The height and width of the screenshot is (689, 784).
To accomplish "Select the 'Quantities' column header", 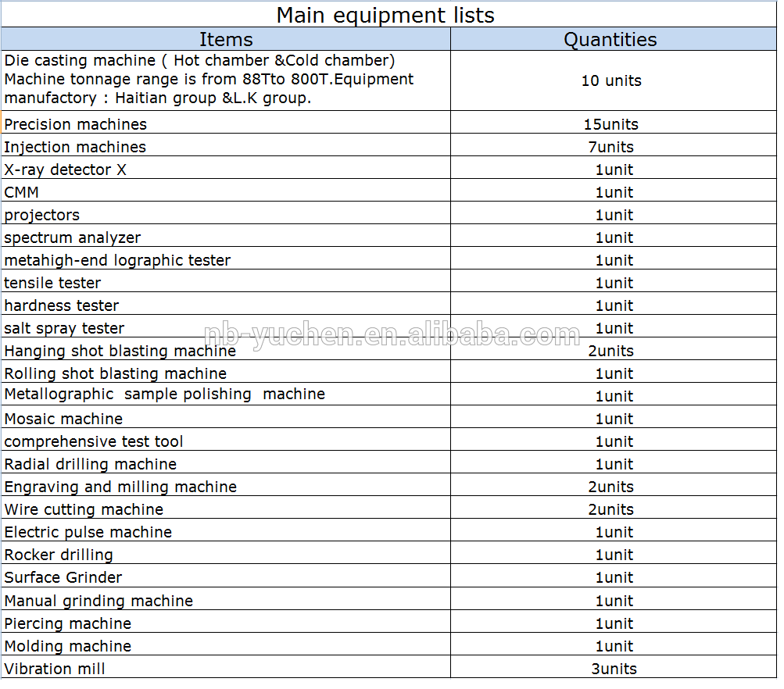I will [x=610, y=40].
